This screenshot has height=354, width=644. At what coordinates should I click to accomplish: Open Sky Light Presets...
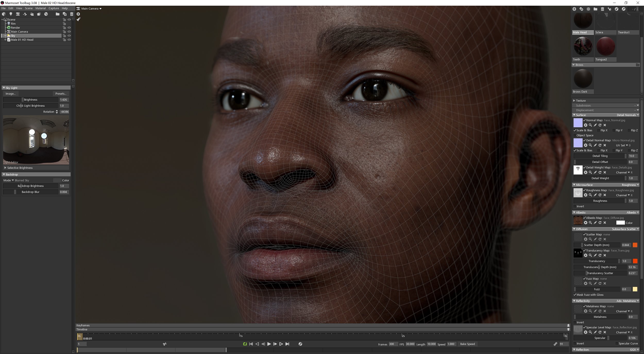[x=61, y=94]
